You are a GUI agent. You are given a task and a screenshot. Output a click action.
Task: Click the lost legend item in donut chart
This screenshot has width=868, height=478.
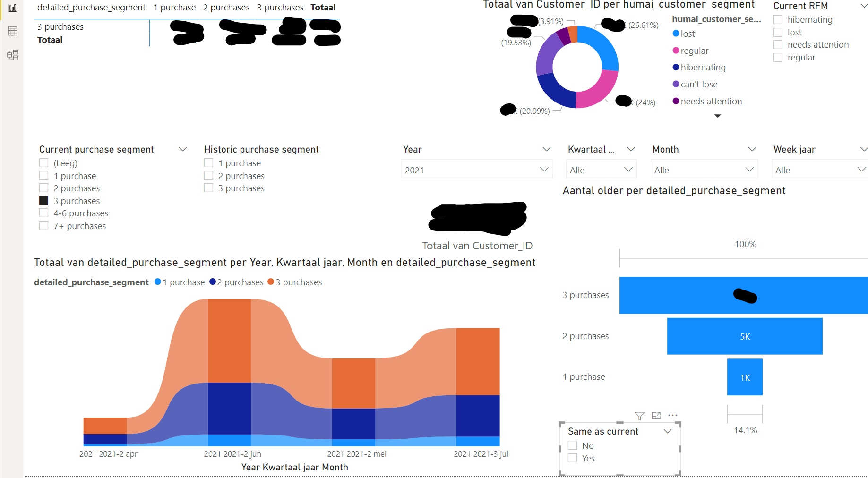coord(683,34)
